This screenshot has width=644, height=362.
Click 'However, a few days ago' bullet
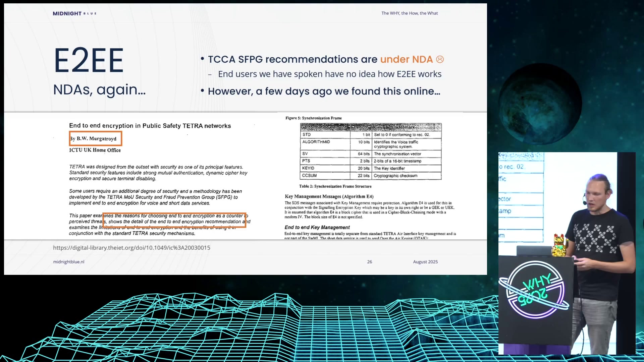pos(320,91)
